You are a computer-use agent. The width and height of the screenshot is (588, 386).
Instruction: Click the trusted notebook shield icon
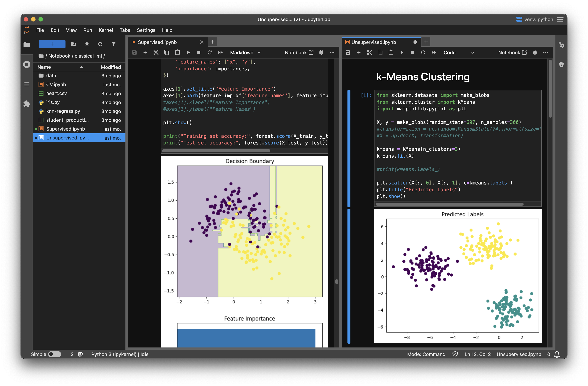(455, 354)
